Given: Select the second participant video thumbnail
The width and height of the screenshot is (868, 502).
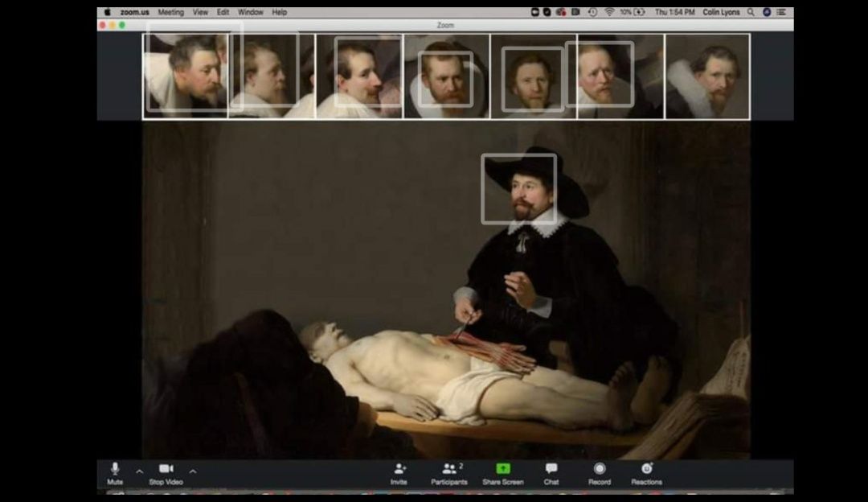Looking at the screenshot, I should [x=272, y=76].
